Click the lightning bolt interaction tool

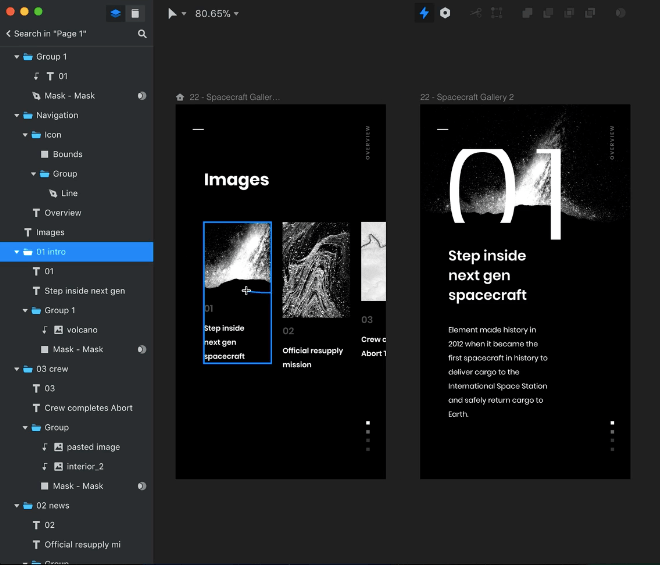pos(423,14)
